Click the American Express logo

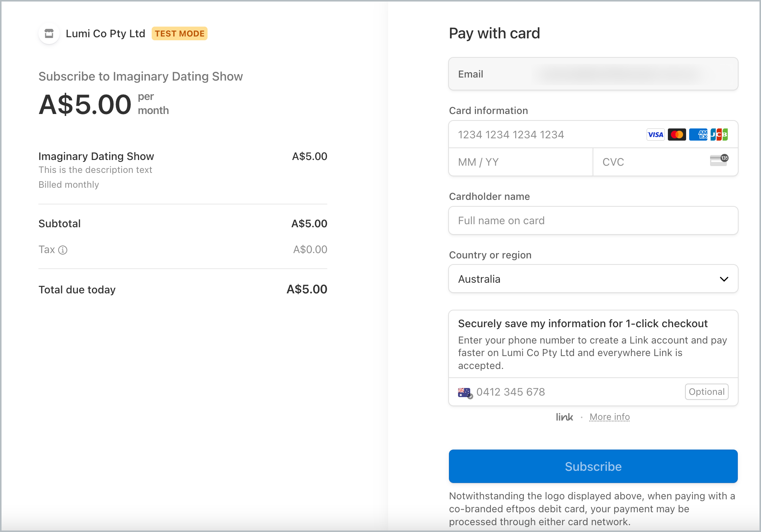click(698, 135)
